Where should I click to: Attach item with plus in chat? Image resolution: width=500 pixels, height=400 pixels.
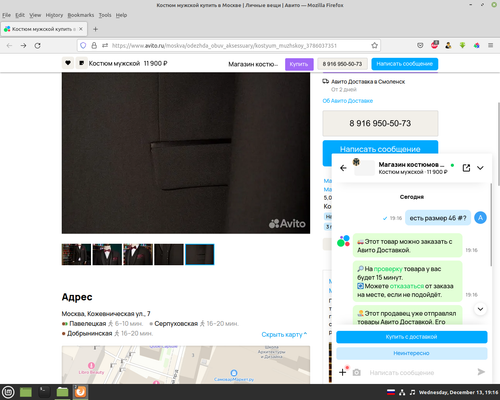[x=343, y=372]
